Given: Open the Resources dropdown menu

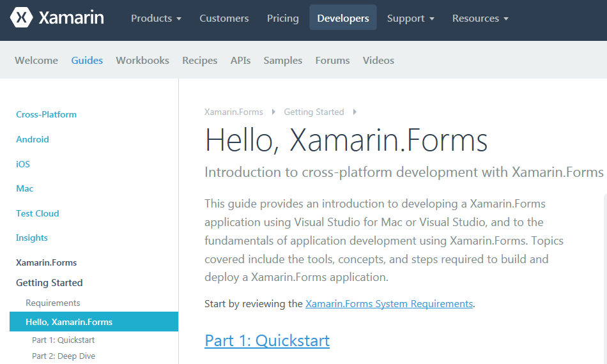Looking at the screenshot, I should pos(480,19).
